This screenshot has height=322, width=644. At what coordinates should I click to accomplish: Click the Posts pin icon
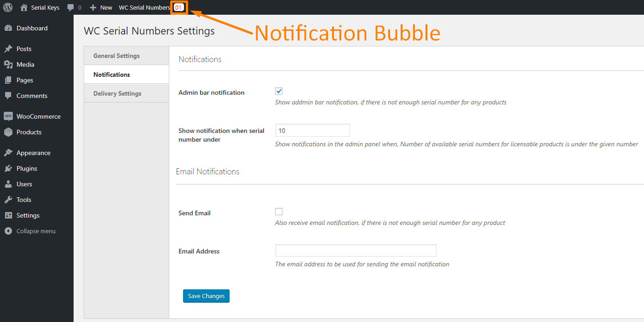pyautogui.click(x=8, y=49)
